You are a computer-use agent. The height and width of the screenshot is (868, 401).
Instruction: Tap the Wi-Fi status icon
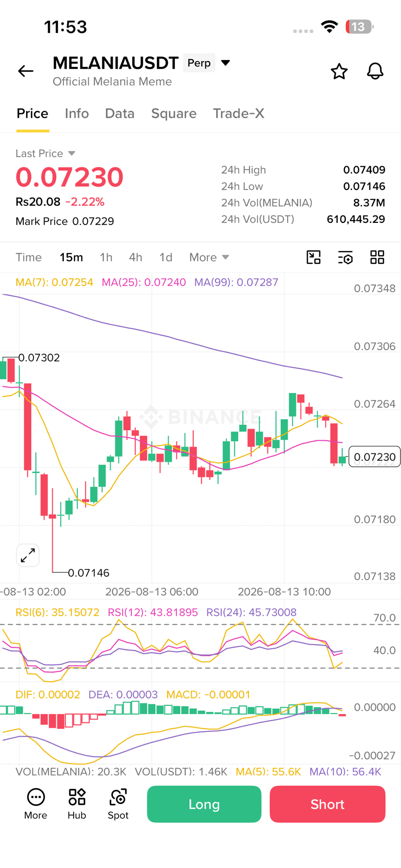[329, 27]
